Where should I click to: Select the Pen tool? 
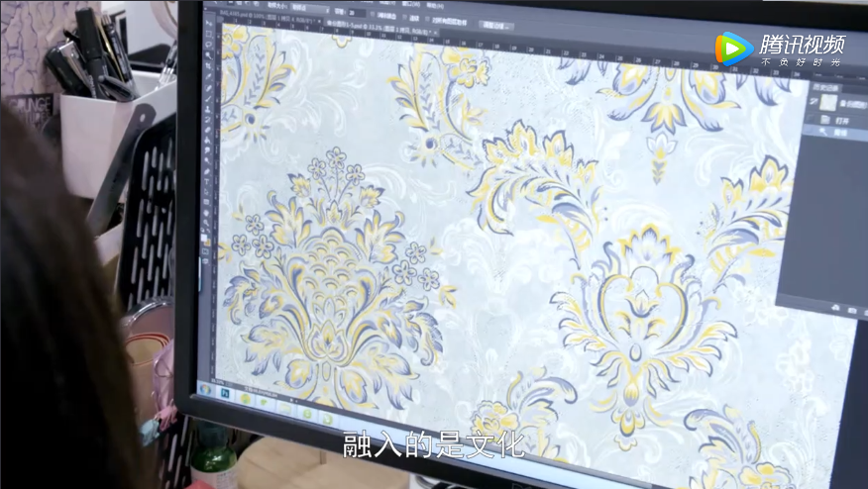pyautogui.click(x=206, y=171)
